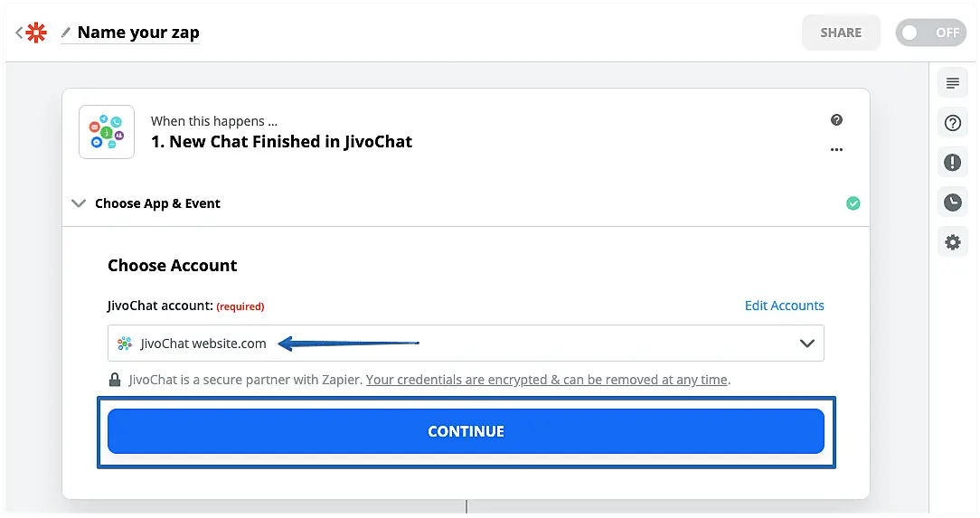The height and width of the screenshot is (518, 980).
Task: Show the alerts exclamation icon in sidebar
Action: pyautogui.click(x=952, y=163)
